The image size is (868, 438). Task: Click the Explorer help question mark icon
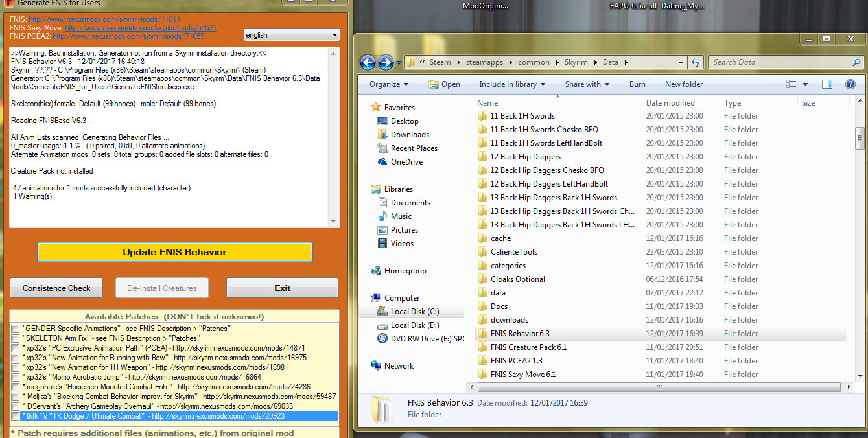pyautogui.click(x=849, y=84)
